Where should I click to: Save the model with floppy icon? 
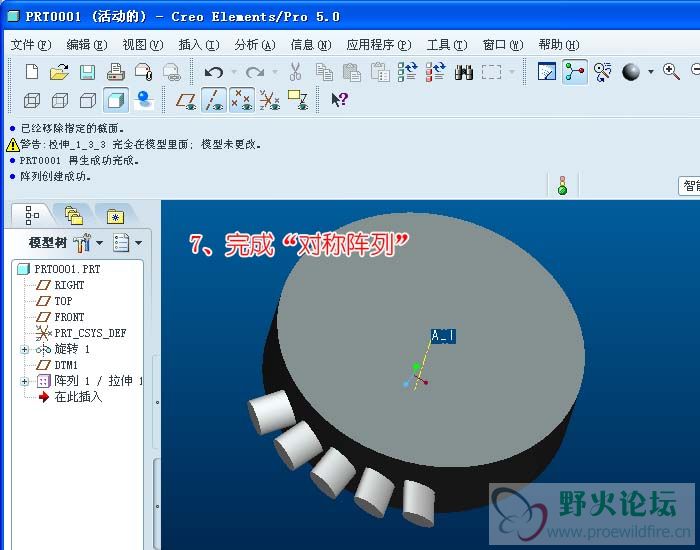coord(88,72)
